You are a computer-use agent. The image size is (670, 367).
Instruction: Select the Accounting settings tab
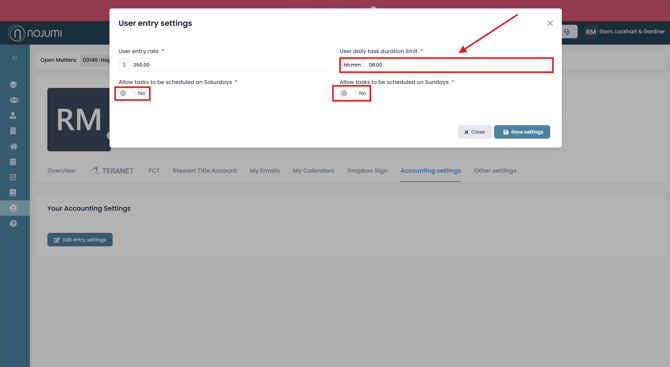[x=431, y=170]
